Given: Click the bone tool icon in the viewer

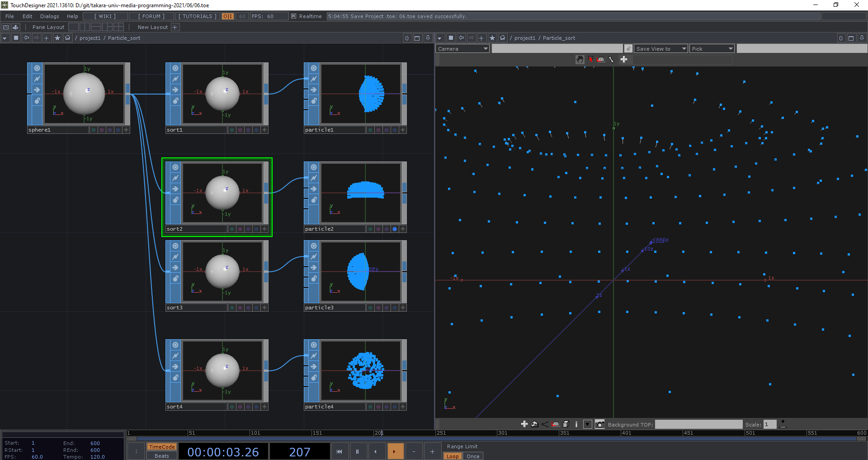Looking at the screenshot, I should [611, 59].
